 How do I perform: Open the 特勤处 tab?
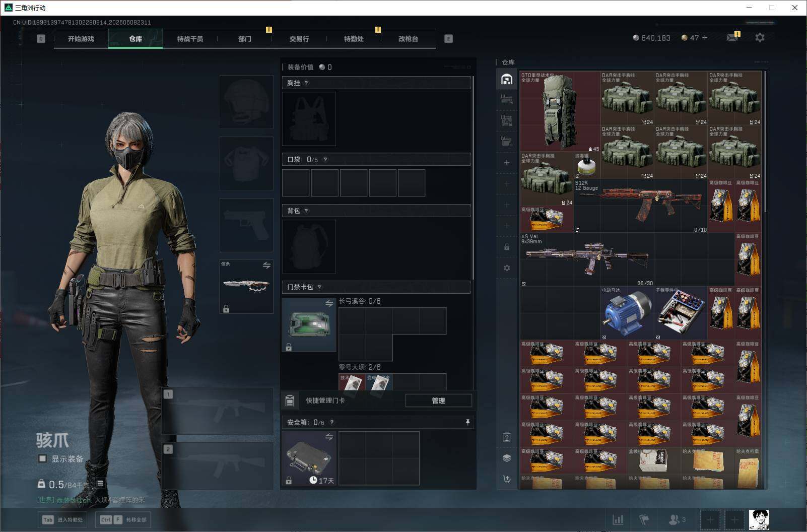[x=354, y=39]
